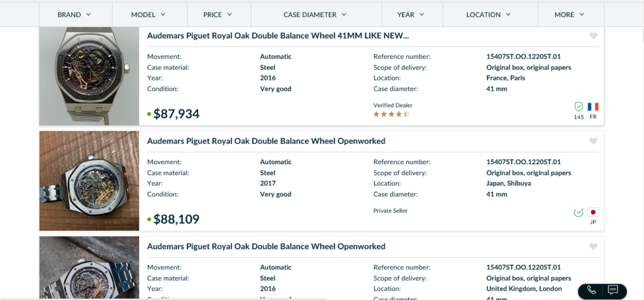Open the Model filter dropdown
This screenshot has height=300, width=644.
tap(148, 14)
